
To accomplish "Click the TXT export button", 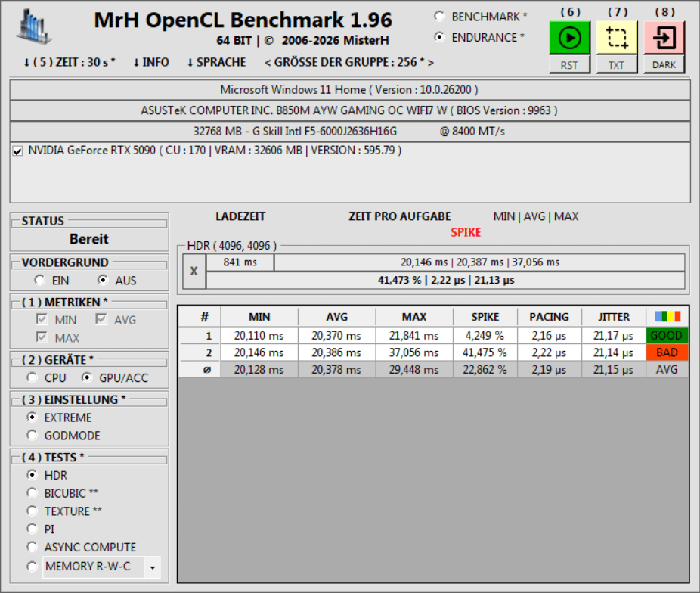I will (617, 65).
